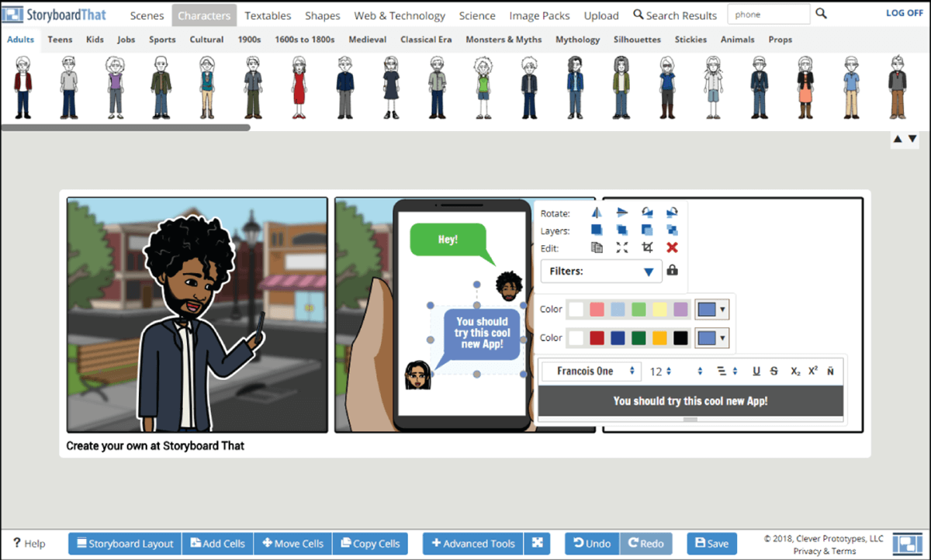Image resolution: width=931 pixels, height=560 pixels.
Task: Click the crop icon in Edit row
Action: pyautogui.click(x=647, y=247)
